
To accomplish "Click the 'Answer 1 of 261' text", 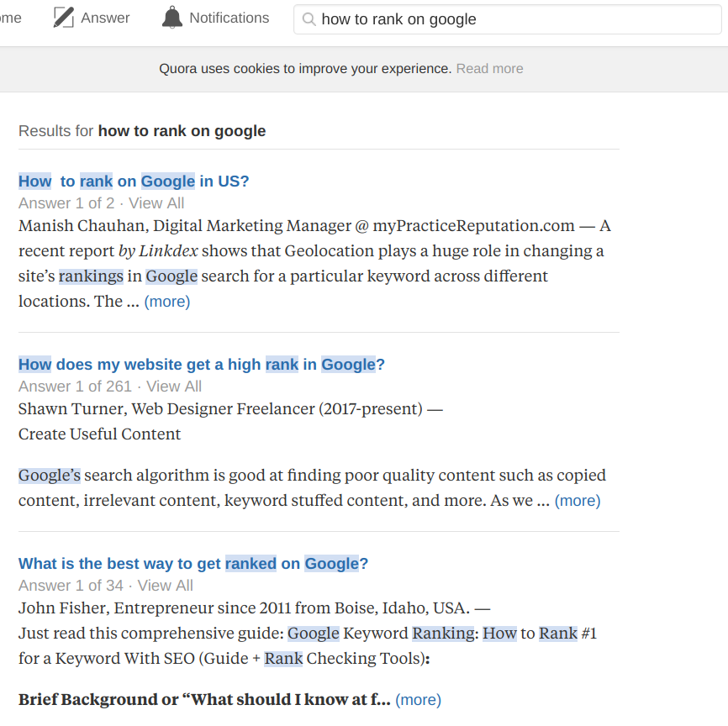I will click(75, 387).
